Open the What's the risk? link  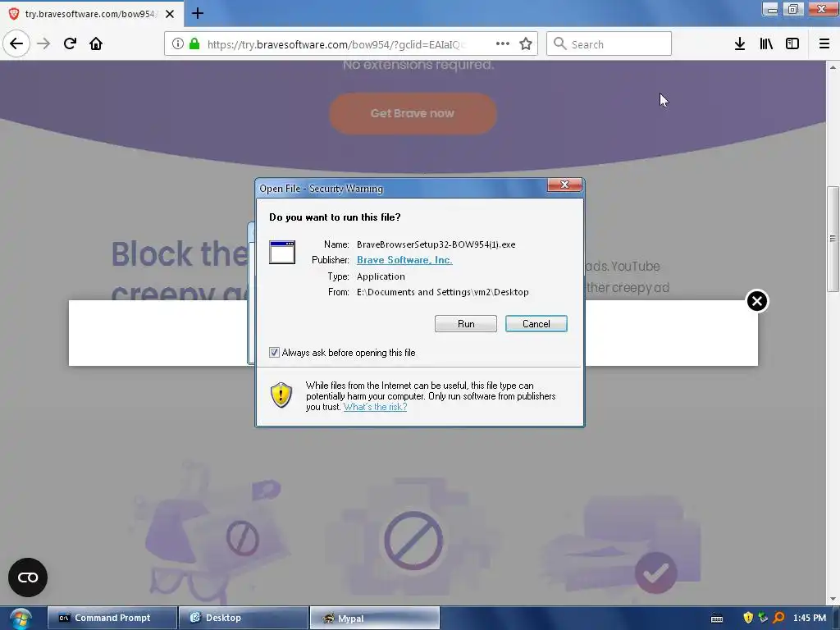click(x=375, y=407)
